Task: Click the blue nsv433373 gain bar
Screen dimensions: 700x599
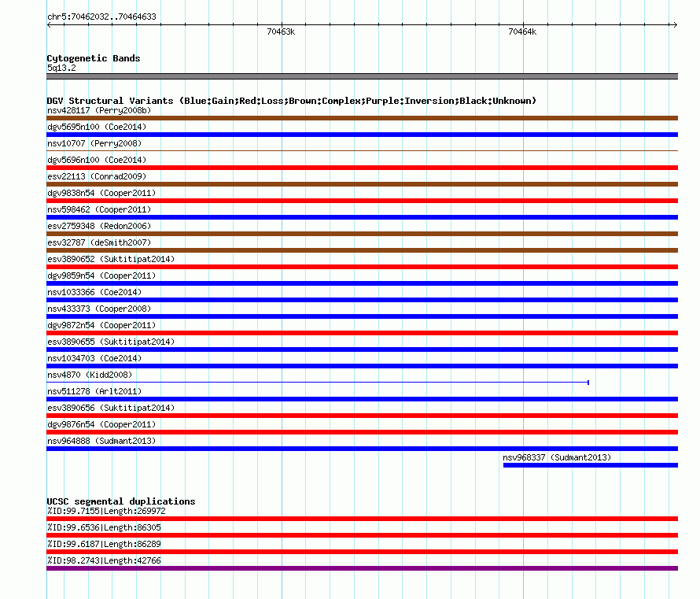Action: point(362,316)
